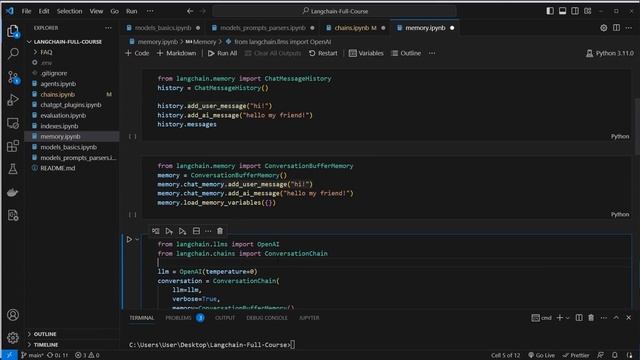The width and height of the screenshot is (640, 360).
Task: Open the View menu
Action: tap(96, 11)
